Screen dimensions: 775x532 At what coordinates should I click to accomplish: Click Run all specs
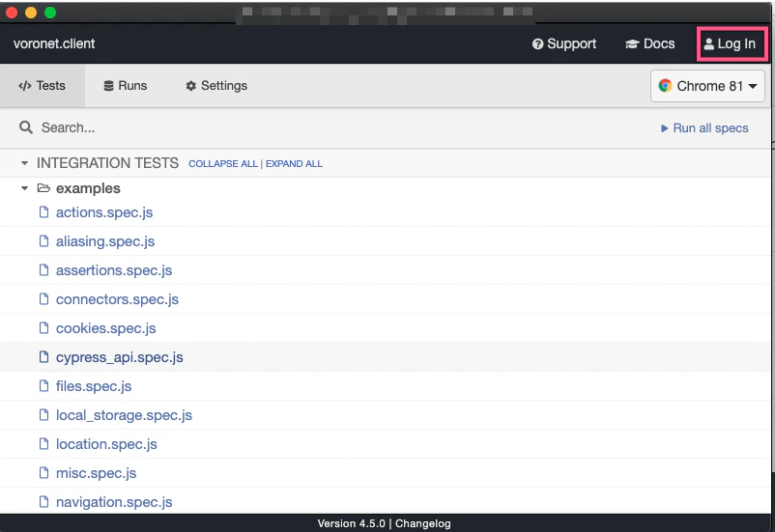704,128
